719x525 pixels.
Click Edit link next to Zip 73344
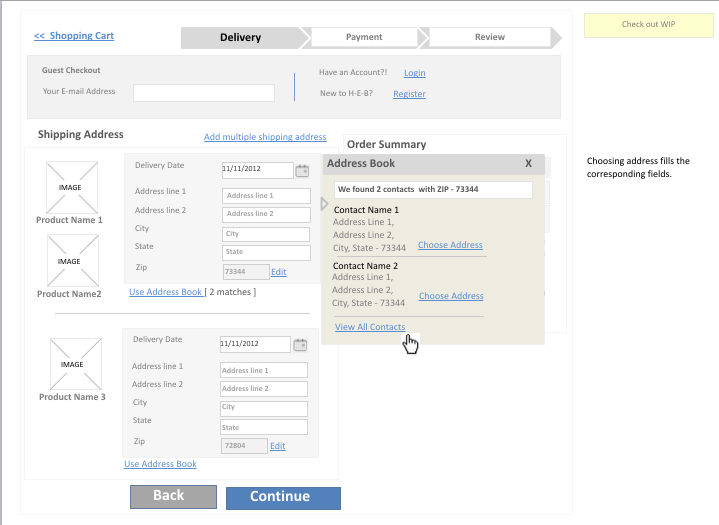279,272
